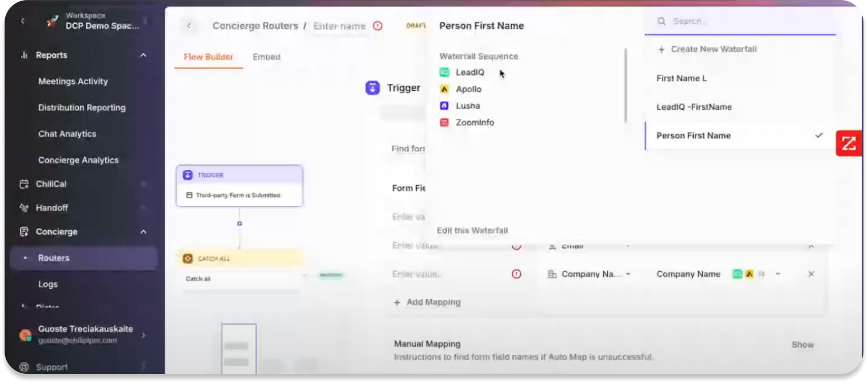868x383 pixels.
Task: Open Meetings Activity report
Action: pyautogui.click(x=73, y=82)
